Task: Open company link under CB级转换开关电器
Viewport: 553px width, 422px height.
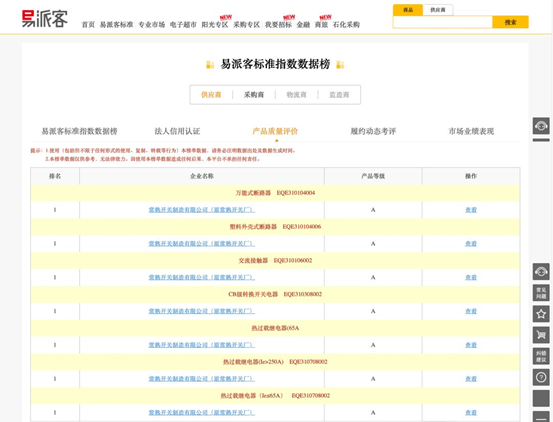Action: tap(202, 311)
